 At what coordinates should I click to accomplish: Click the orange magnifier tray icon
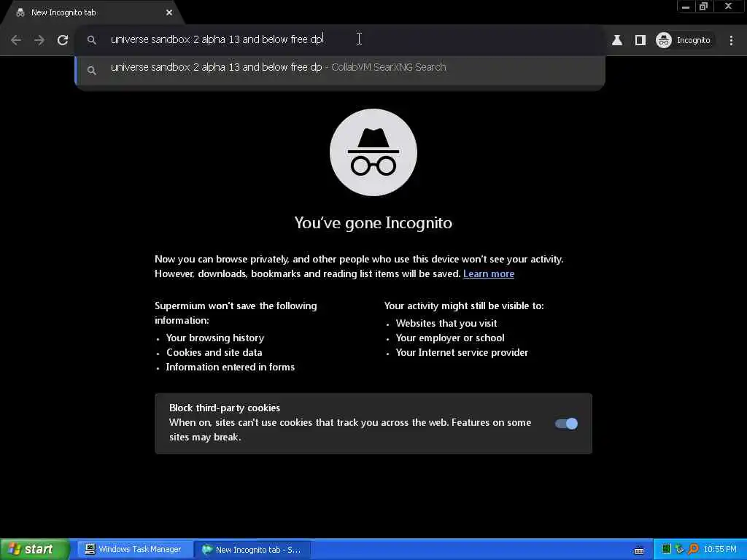tap(693, 549)
